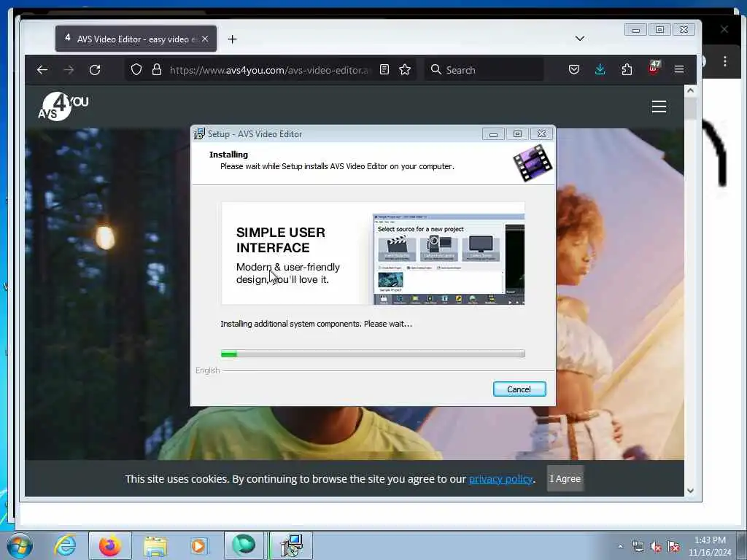The image size is (747, 560).
Task: Open the Firefox application menu
Action: (679, 69)
